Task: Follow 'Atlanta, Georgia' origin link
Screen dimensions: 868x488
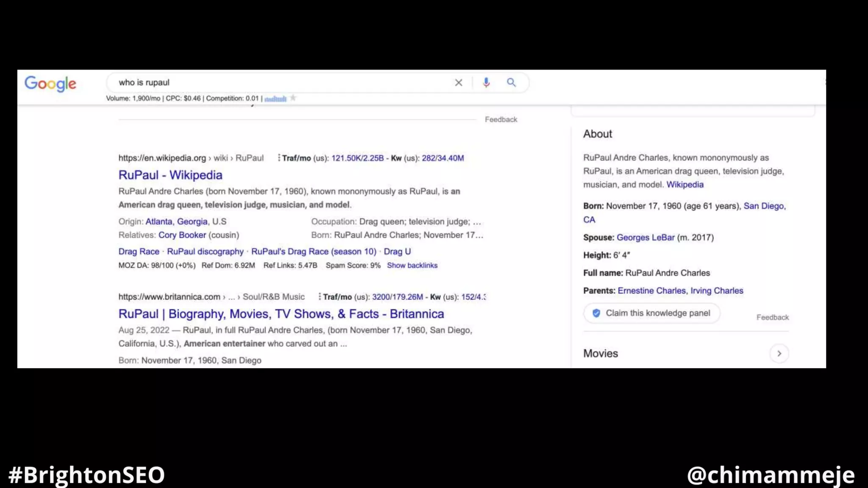Action: click(x=177, y=222)
